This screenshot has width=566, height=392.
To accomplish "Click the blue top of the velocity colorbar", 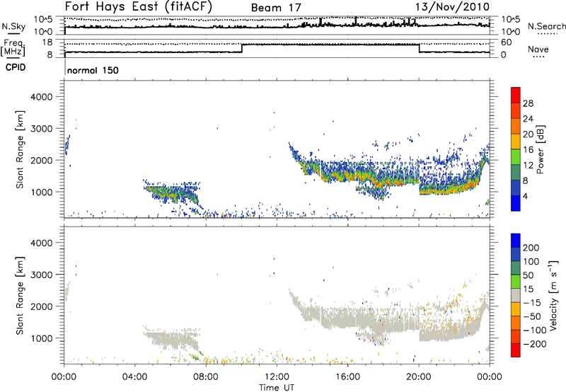I will 516,241.
